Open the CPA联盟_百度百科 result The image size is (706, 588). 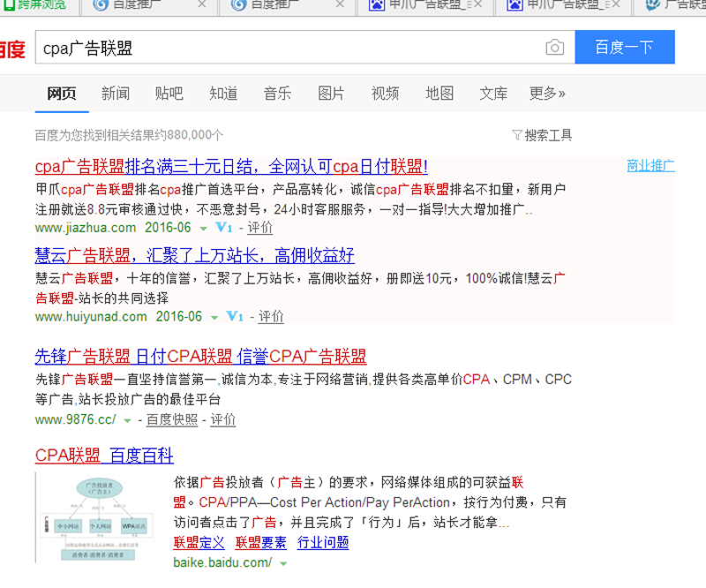(x=104, y=456)
